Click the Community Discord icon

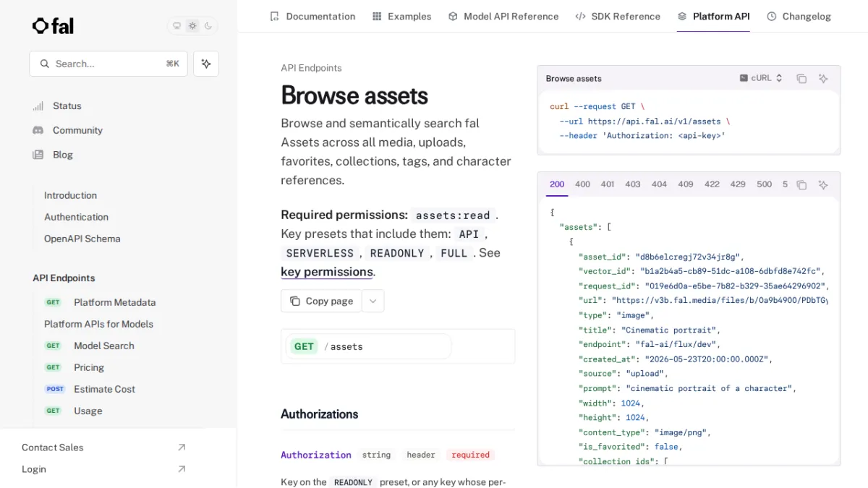(38, 130)
